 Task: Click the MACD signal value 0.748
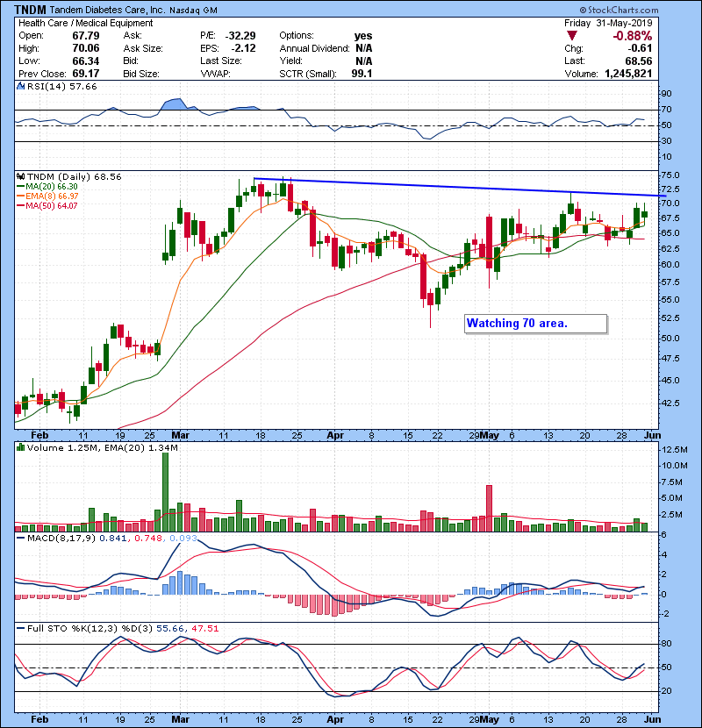(148, 539)
